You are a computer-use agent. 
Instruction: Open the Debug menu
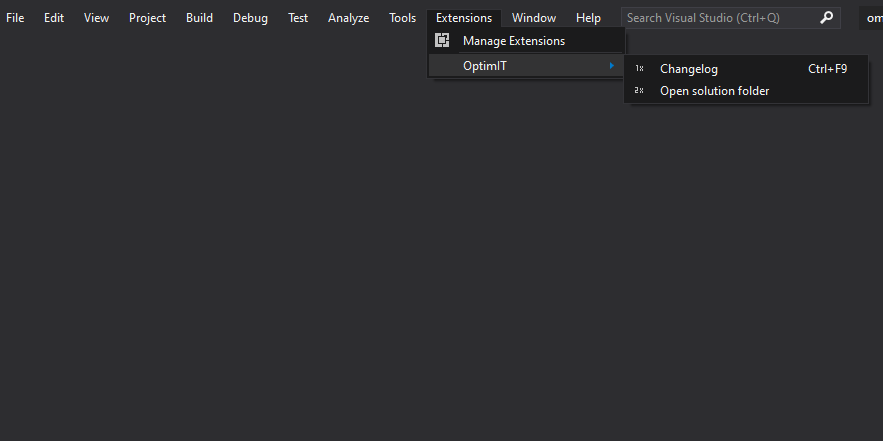click(x=251, y=18)
